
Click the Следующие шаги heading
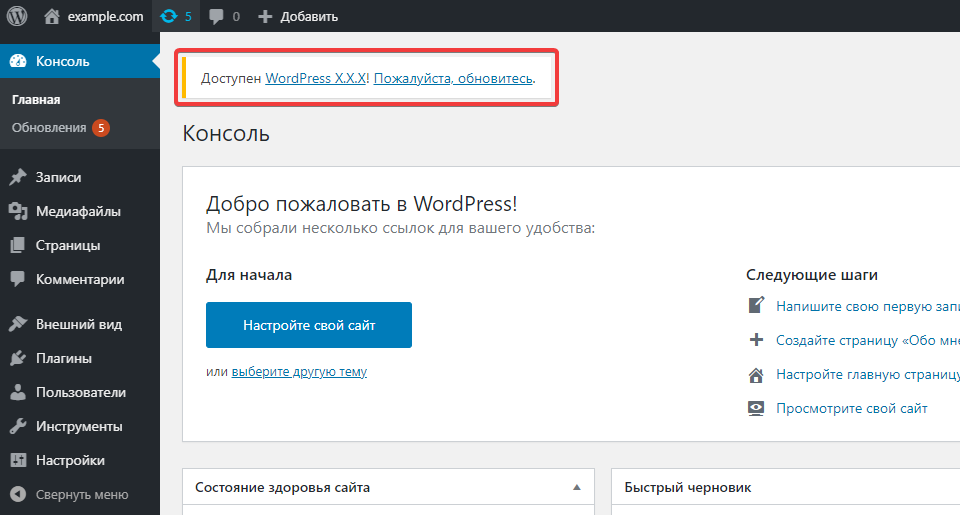coord(812,275)
